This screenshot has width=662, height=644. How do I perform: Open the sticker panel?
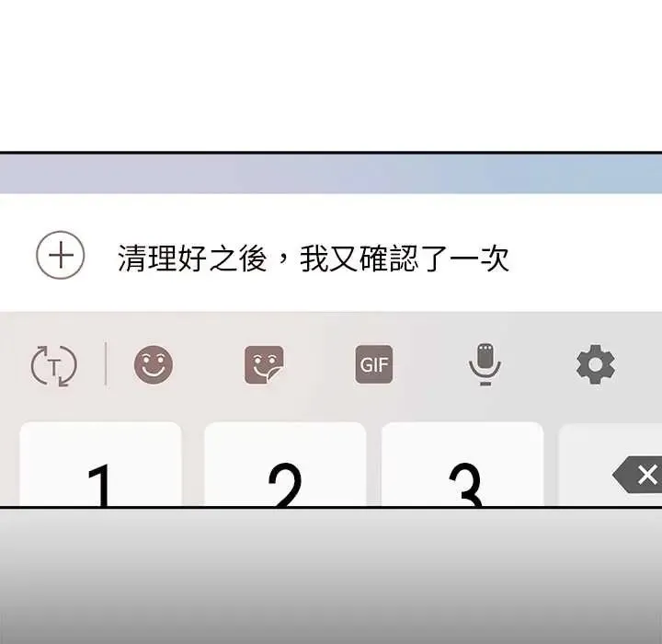pos(264,364)
